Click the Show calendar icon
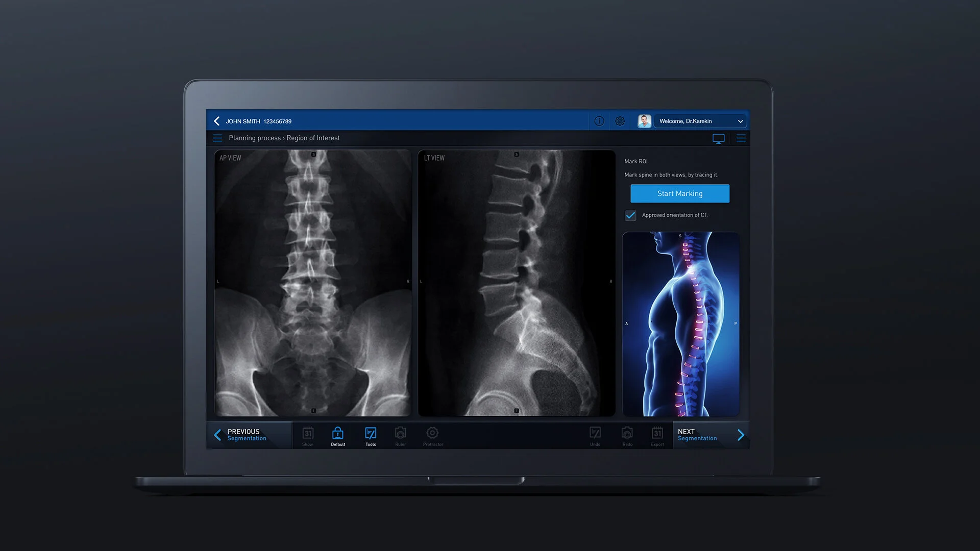 tap(308, 435)
